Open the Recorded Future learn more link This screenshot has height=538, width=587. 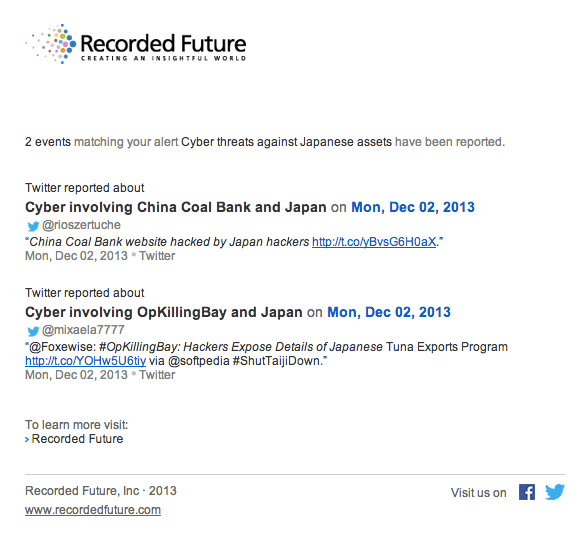pos(77,439)
